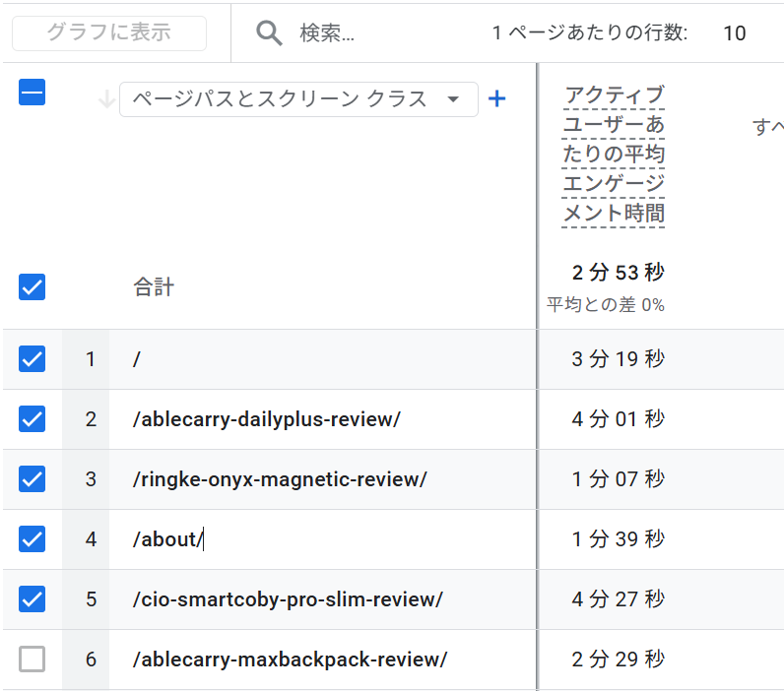The height and width of the screenshot is (691, 784).
Task: Click the /ablecarry-maxbackpack-review/ page path
Action: (290, 660)
